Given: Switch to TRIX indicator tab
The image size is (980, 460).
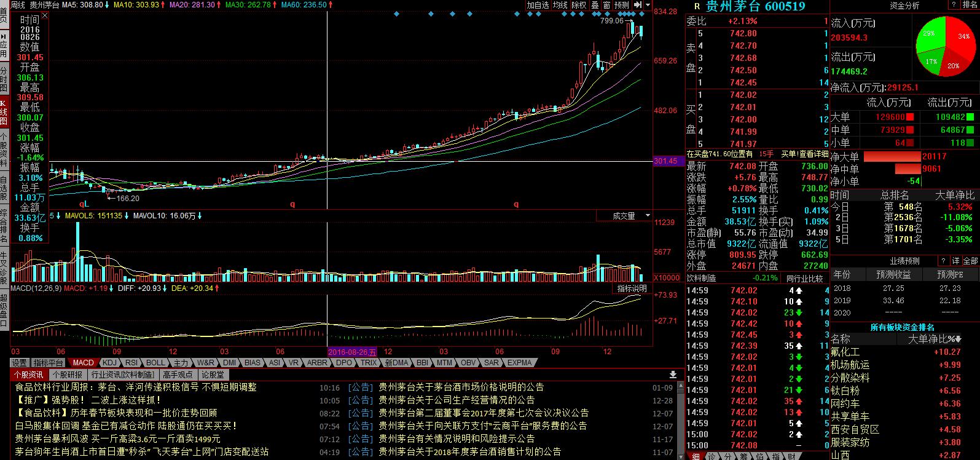Looking at the screenshot, I should point(368,363).
